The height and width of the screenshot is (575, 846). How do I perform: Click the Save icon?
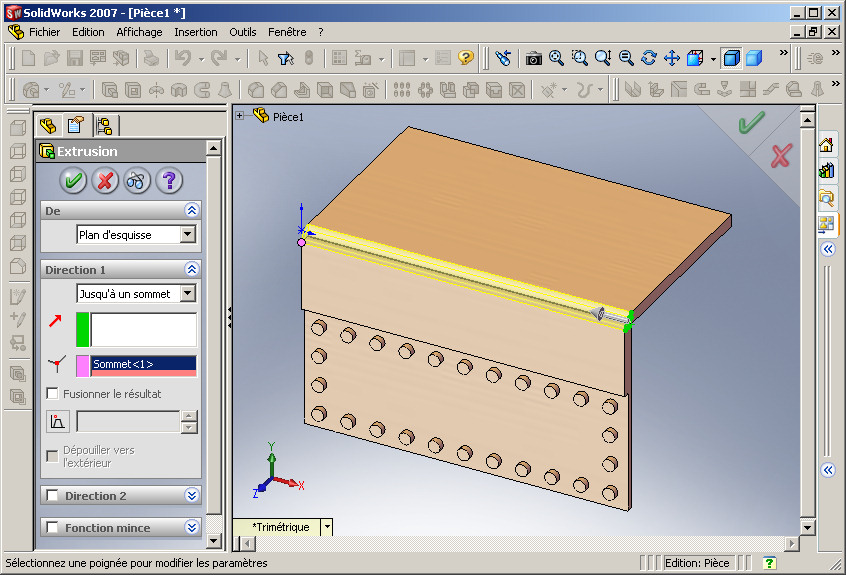click(x=74, y=58)
